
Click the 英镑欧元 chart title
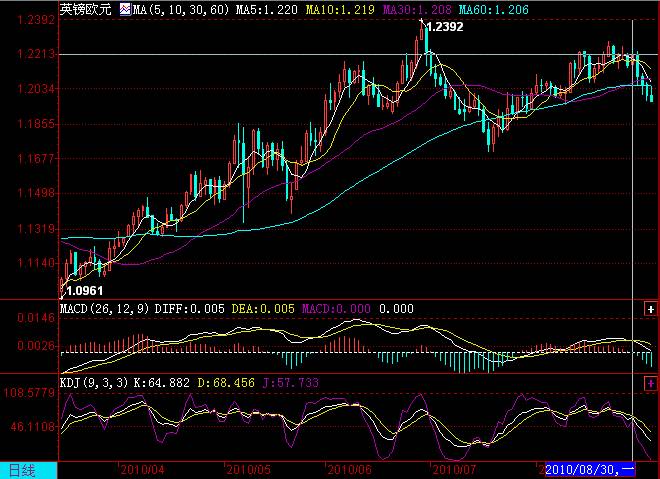pyautogui.click(x=86, y=9)
